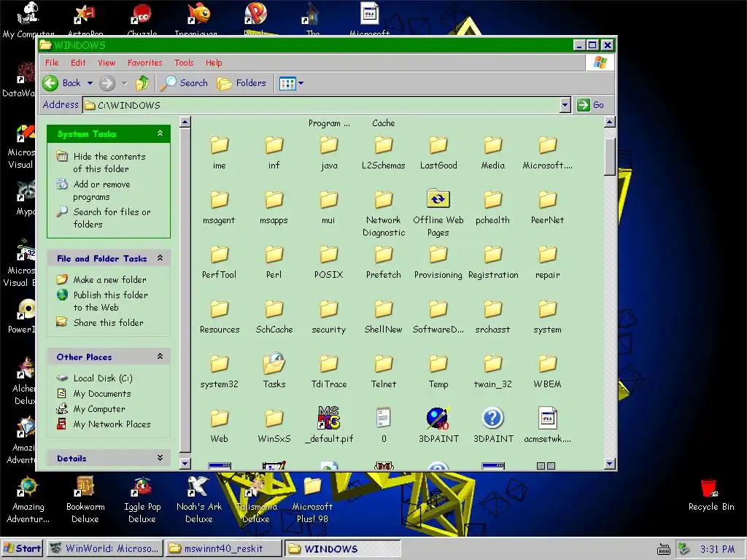Click Add or remove programs link
Viewport: 747px width, 560px height.
[101, 190]
